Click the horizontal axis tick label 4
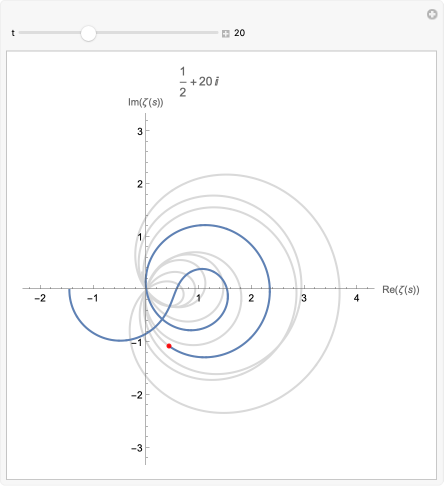444x487 pixels. coord(356,298)
